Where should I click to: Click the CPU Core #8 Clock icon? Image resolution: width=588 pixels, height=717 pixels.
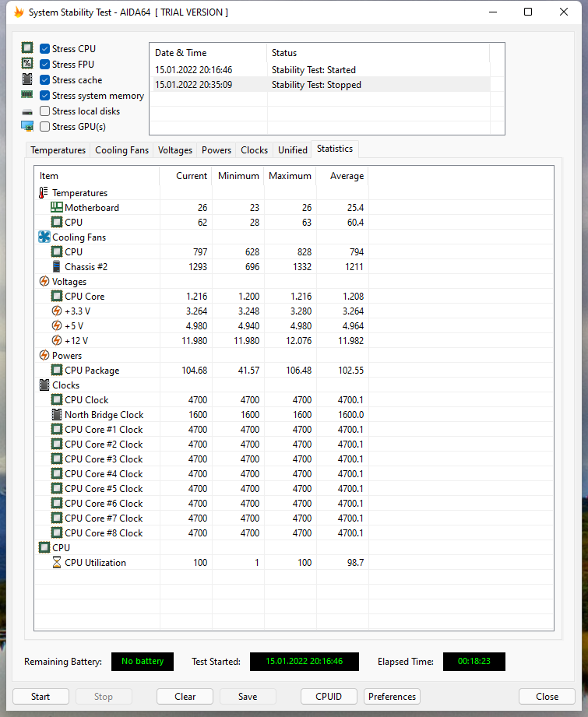[57, 532]
